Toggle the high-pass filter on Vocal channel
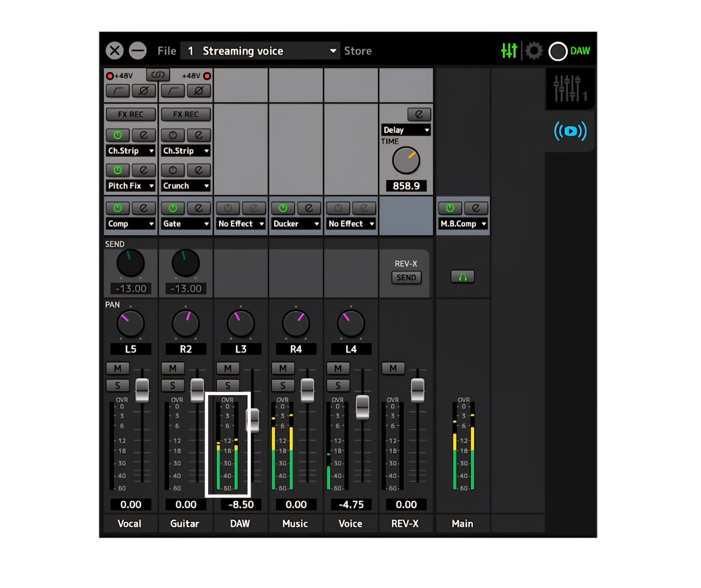The image size is (701, 588). (117, 91)
